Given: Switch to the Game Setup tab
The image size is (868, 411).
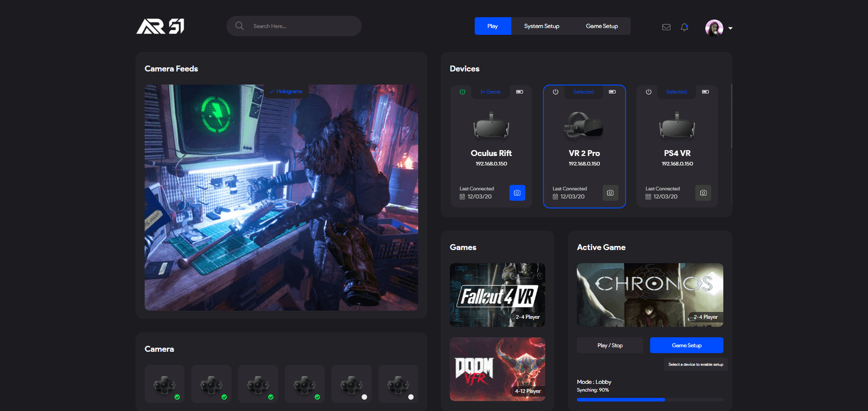Looking at the screenshot, I should pos(602,26).
